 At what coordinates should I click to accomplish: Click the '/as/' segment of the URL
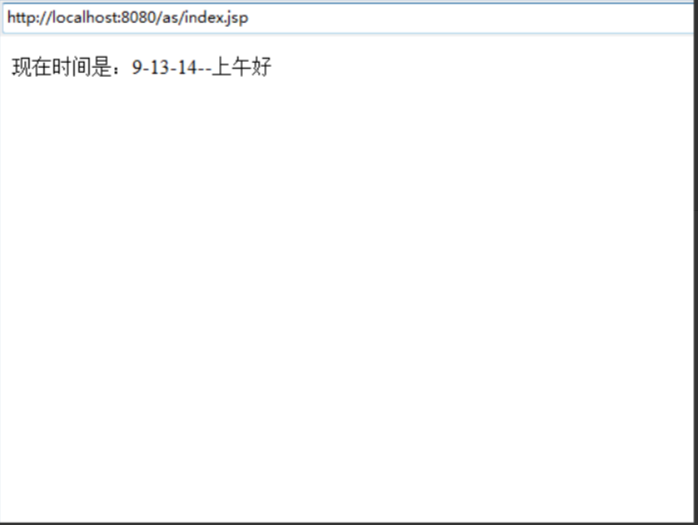click(170, 18)
